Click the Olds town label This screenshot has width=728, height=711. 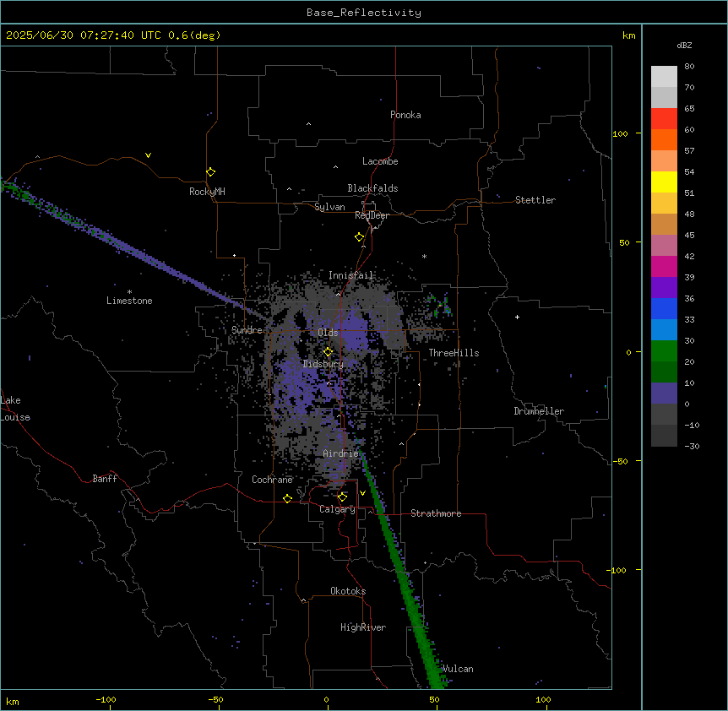(328, 333)
